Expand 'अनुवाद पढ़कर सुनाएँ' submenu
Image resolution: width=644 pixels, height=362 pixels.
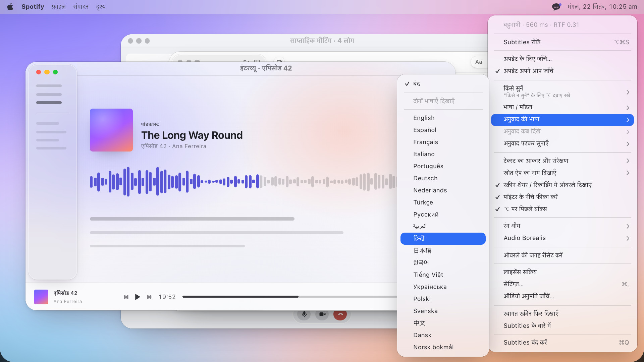point(562,143)
